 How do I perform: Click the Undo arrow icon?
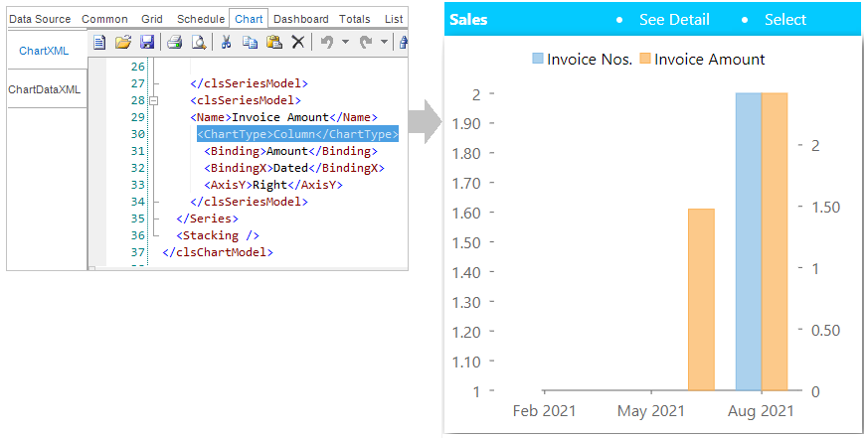pyautogui.click(x=326, y=42)
